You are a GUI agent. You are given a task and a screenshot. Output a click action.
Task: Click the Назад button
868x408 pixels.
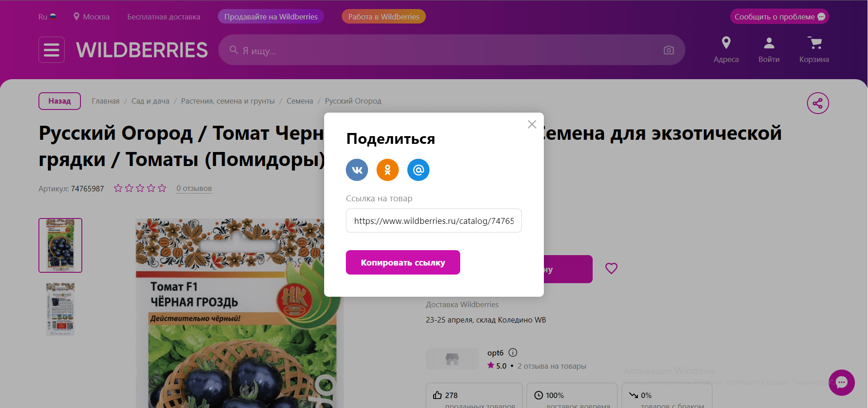[60, 101]
